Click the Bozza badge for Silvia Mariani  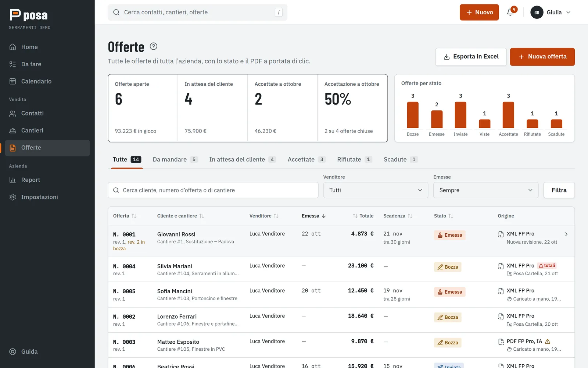448,267
